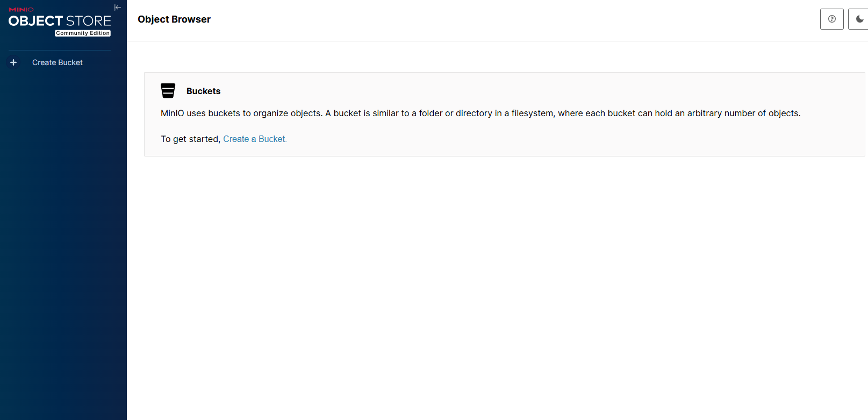Choose Create Bucket from the sidebar menu
Image resolution: width=868 pixels, height=420 pixels.
[x=57, y=62]
